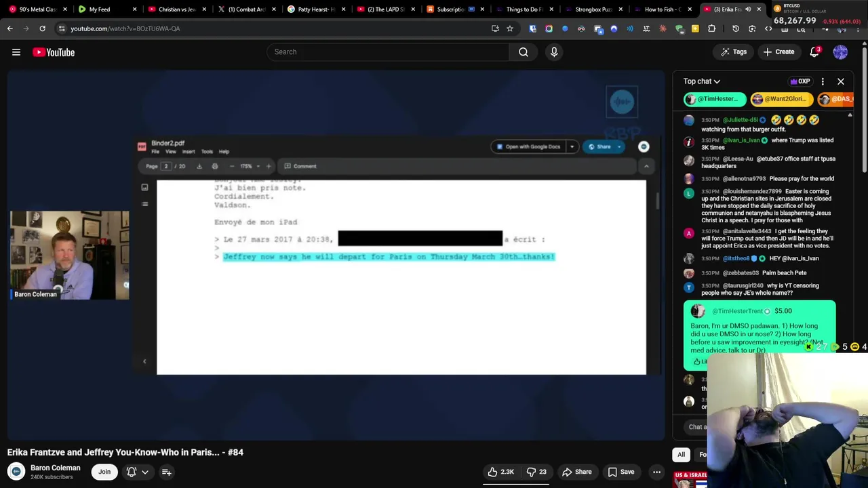Screen dimensions: 868x488
Task: Download the PDF with the download icon
Action: click(199, 166)
